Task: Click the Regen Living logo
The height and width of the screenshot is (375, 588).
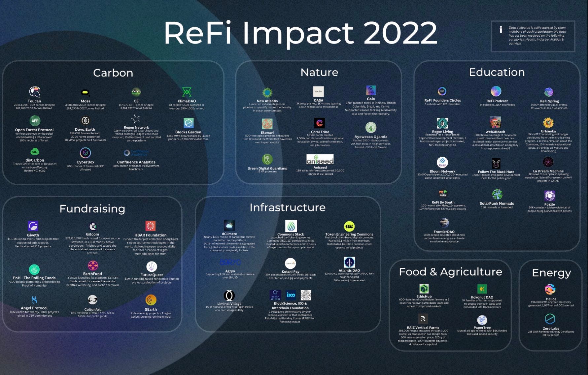Action: (x=442, y=123)
